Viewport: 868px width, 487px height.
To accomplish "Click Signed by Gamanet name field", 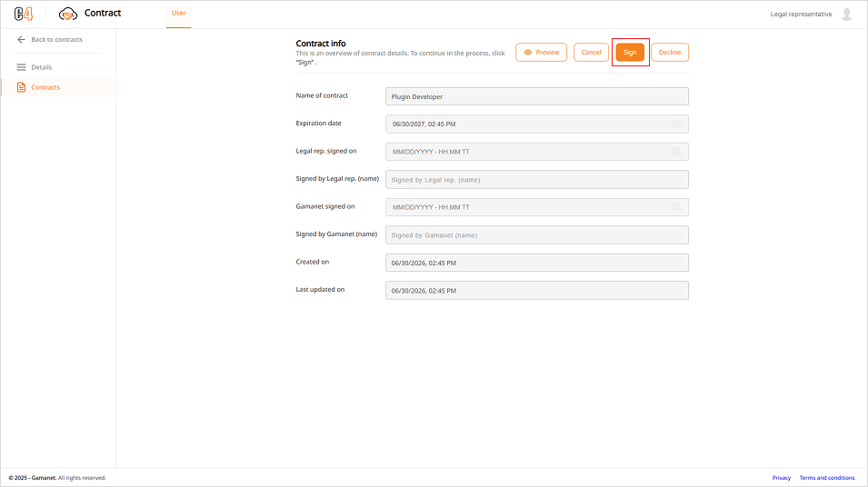I will (x=537, y=234).
